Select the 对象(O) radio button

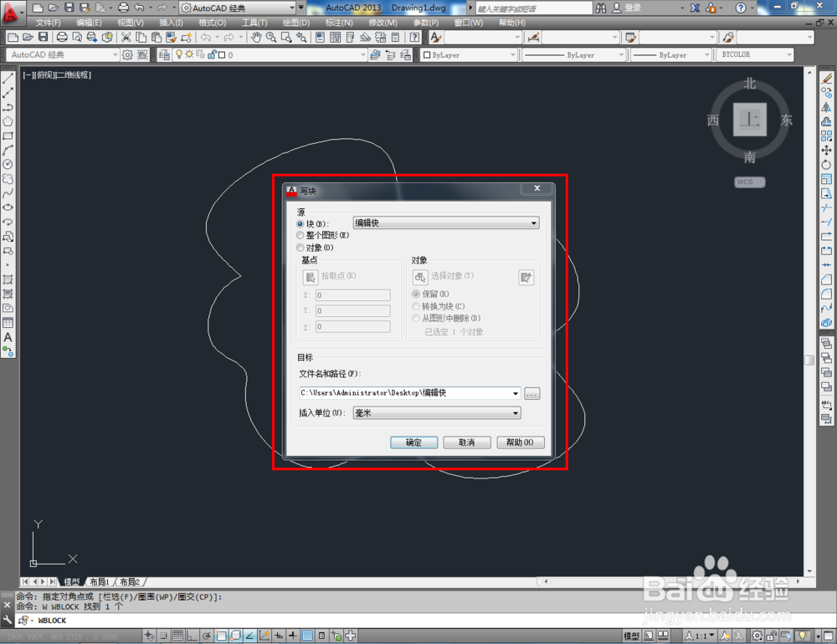point(300,248)
